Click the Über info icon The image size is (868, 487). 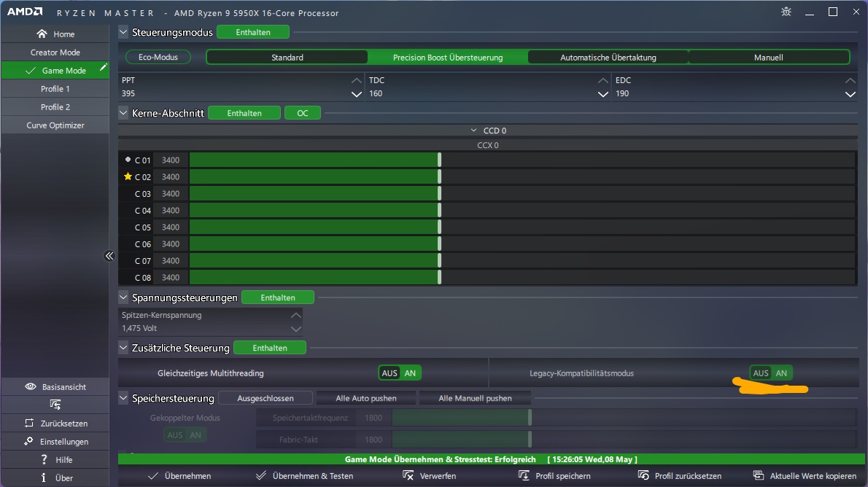(x=44, y=478)
